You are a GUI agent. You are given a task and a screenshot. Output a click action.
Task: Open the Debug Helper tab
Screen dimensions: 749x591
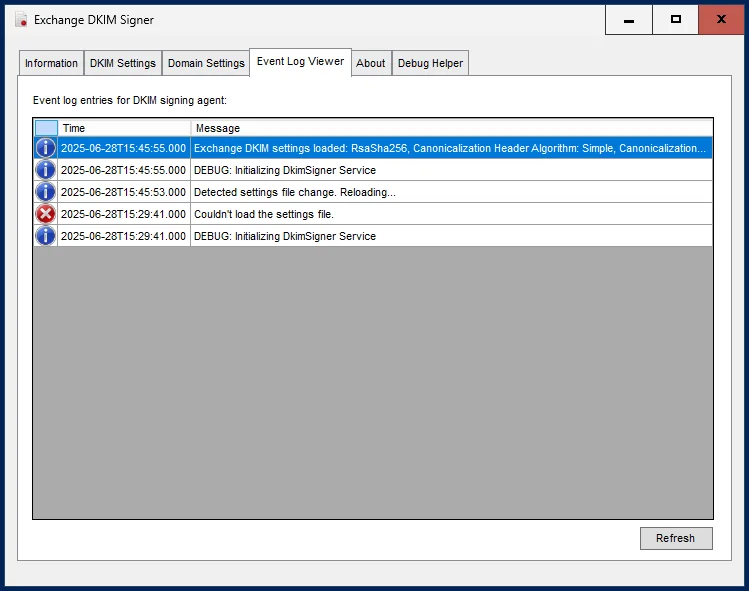click(x=430, y=63)
